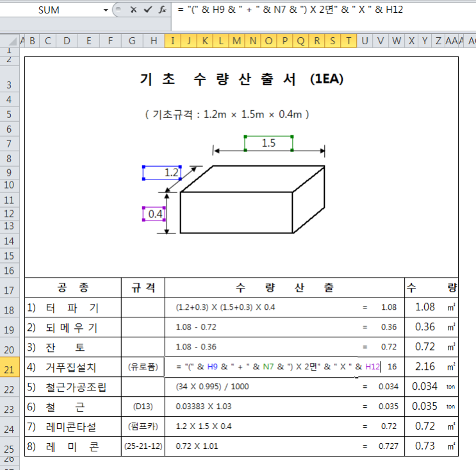476x470 pixels.
Task: Click the (펌프카) specification cell
Action: click(x=143, y=426)
